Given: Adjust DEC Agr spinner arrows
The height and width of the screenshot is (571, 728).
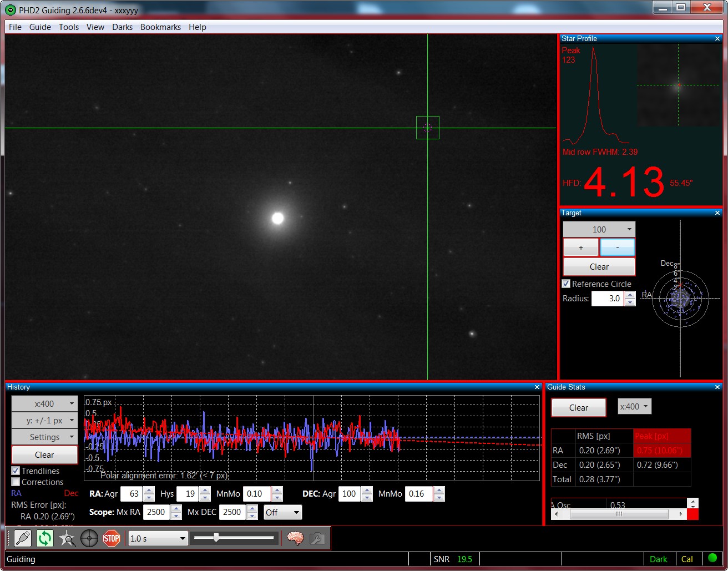Looking at the screenshot, I should coord(366,494).
